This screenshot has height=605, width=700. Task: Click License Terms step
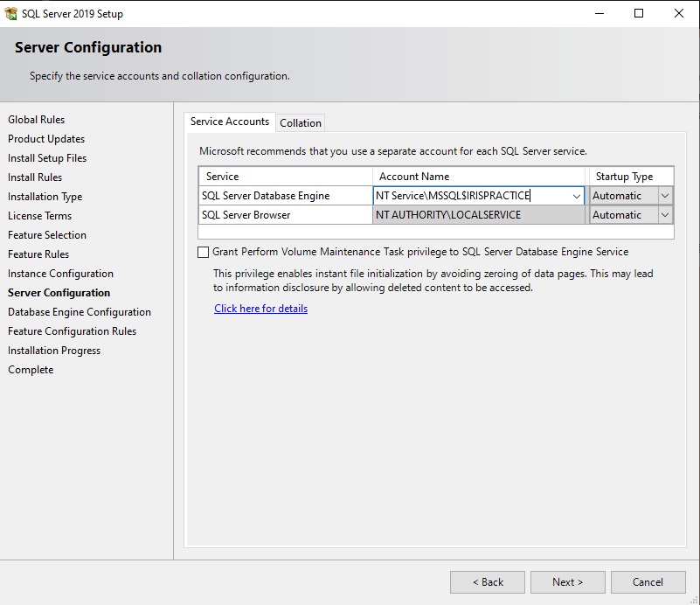tap(39, 216)
